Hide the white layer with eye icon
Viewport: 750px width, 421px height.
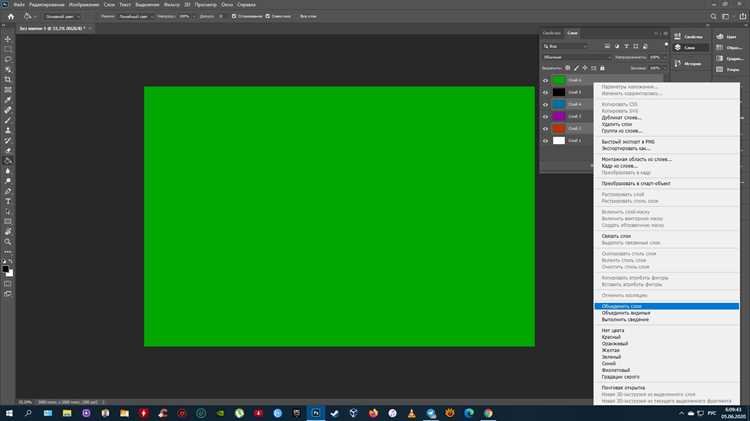coord(545,141)
